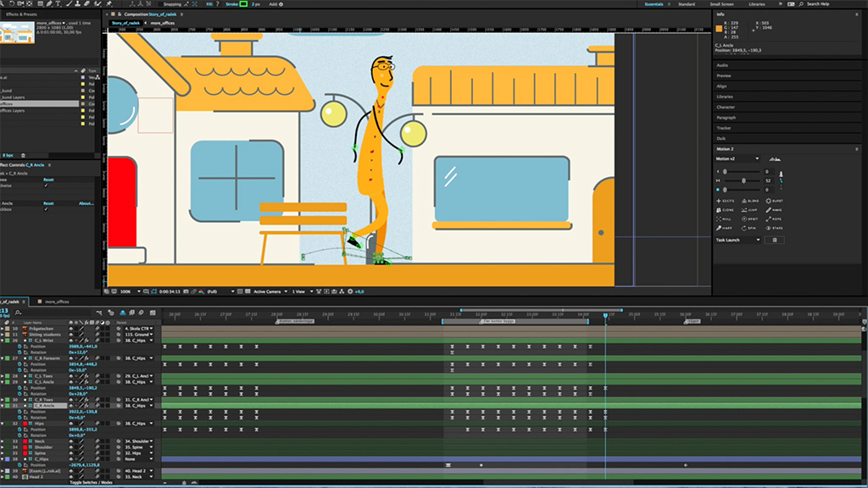The height and width of the screenshot is (488, 868).
Task: Click the trash icon beside Task Launch
Action: click(775, 240)
